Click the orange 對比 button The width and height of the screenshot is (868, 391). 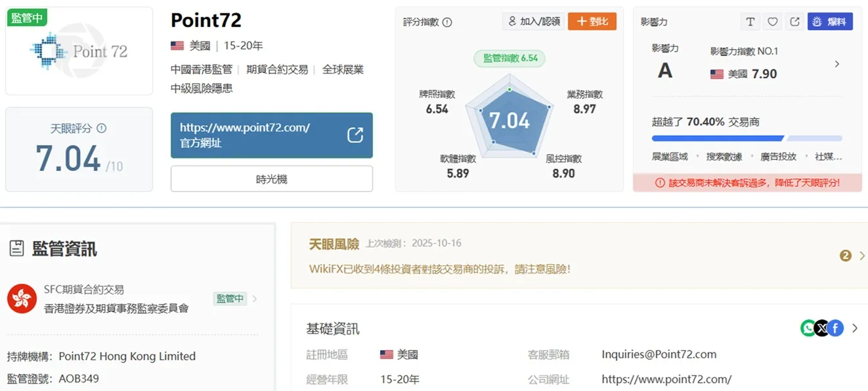pos(592,21)
